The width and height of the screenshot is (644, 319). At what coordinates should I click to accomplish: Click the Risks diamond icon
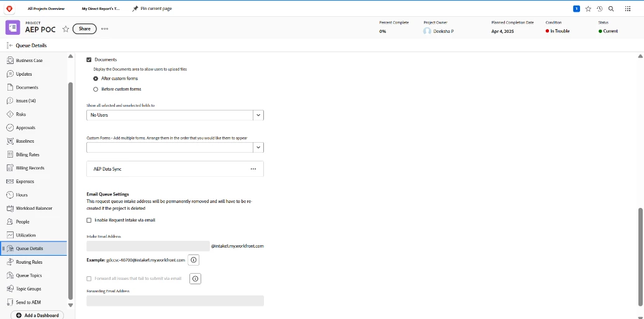(11, 114)
